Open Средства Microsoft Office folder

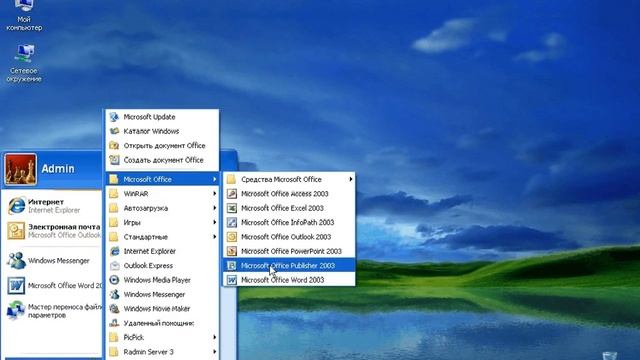[289, 179]
